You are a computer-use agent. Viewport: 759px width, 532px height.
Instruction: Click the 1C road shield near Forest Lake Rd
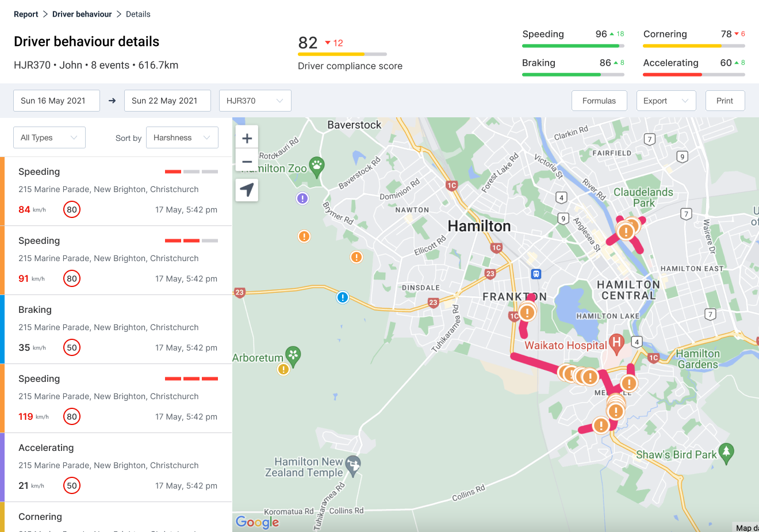[x=452, y=185]
